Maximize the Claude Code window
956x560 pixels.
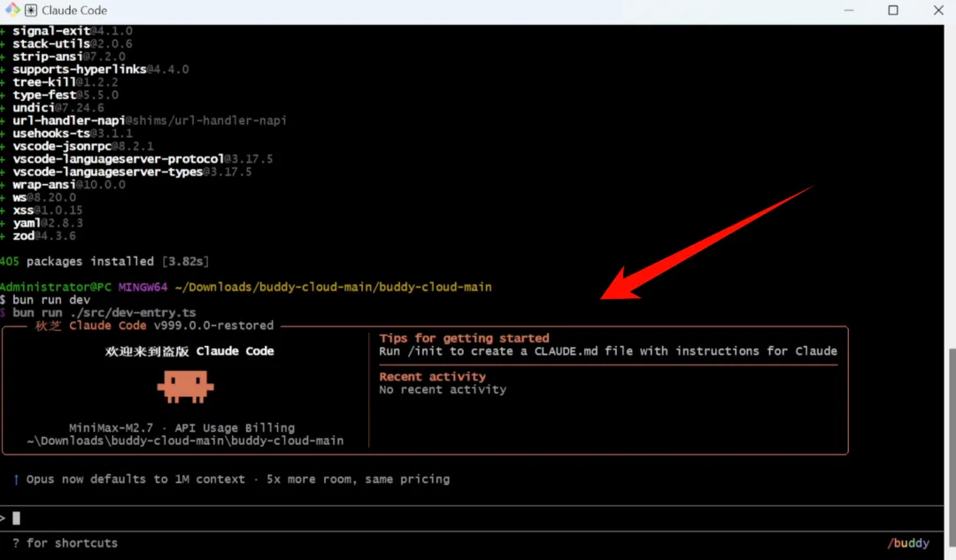(x=893, y=11)
